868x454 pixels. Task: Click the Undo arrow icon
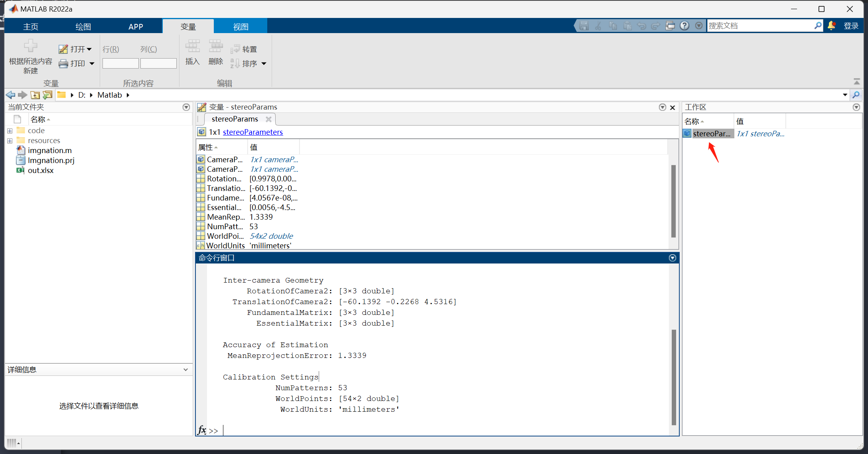(642, 26)
